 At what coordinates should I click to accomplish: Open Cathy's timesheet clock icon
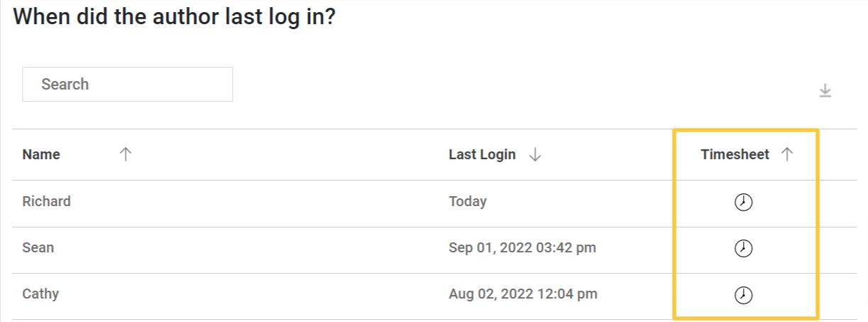pos(743,295)
